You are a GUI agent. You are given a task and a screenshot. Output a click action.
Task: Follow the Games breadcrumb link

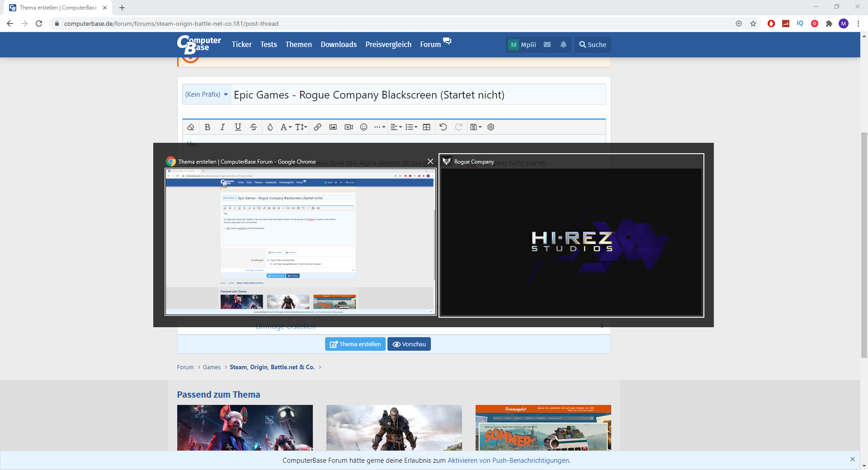[x=212, y=367]
